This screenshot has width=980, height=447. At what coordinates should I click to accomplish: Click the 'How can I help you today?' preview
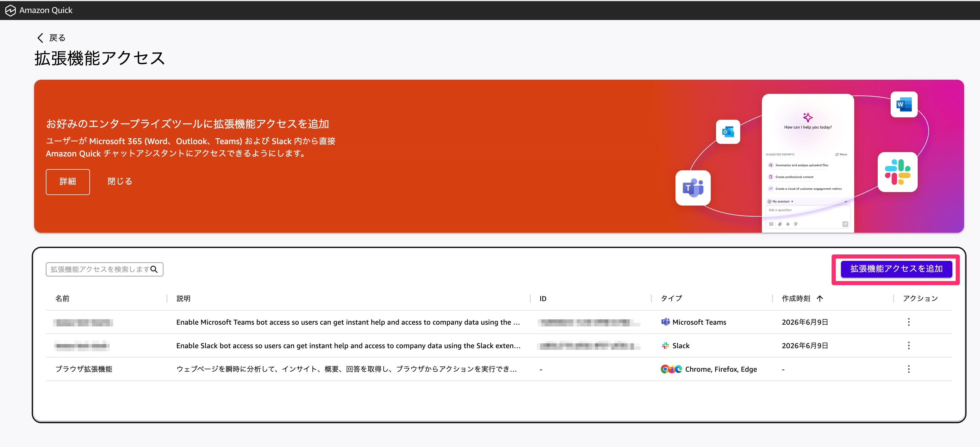click(808, 127)
